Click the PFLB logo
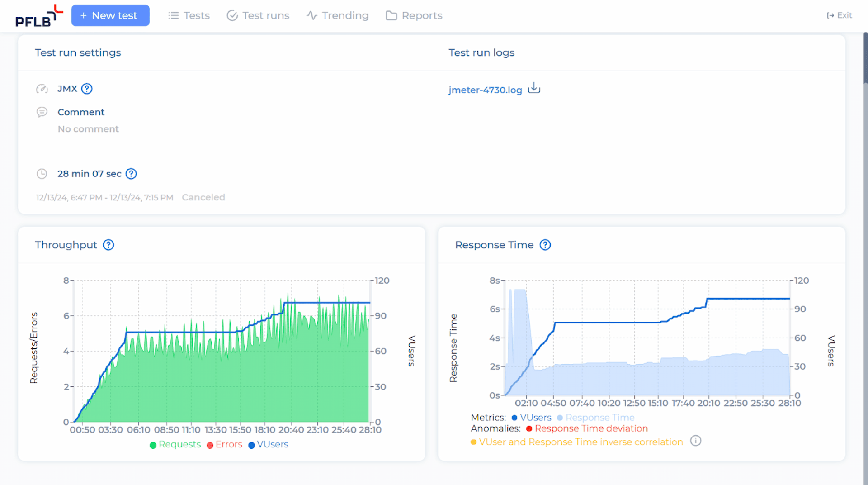The height and width of the screenshot is (485, 868). click(x=39, y=16)
